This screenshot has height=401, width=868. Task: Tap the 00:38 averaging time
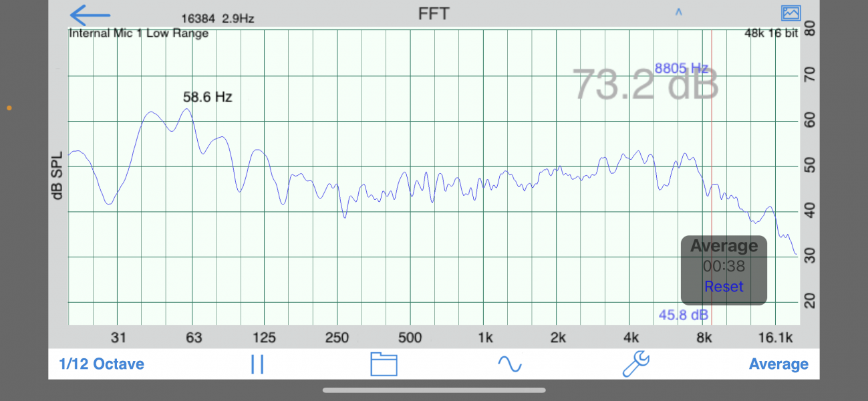tap(724, 267)
